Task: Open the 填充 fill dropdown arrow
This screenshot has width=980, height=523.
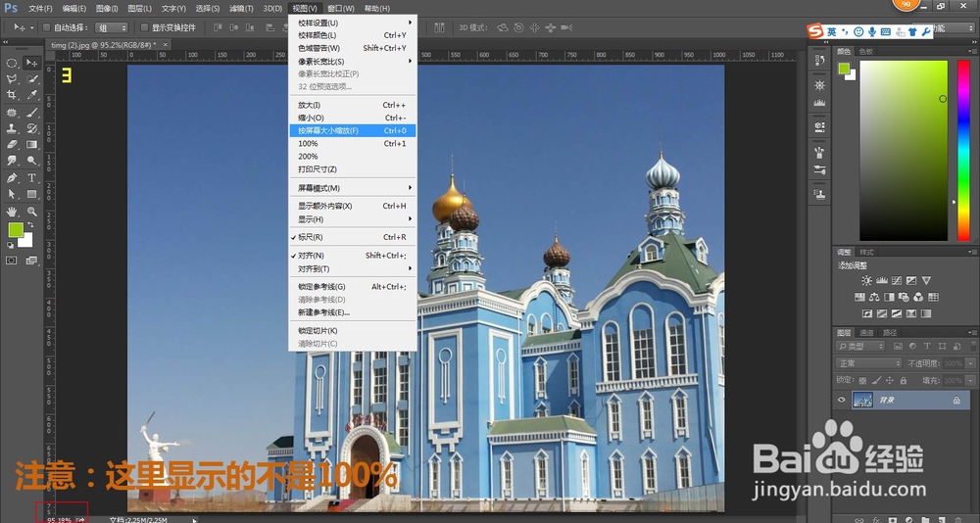Action: pyautogui.click(x=970, y=381)
